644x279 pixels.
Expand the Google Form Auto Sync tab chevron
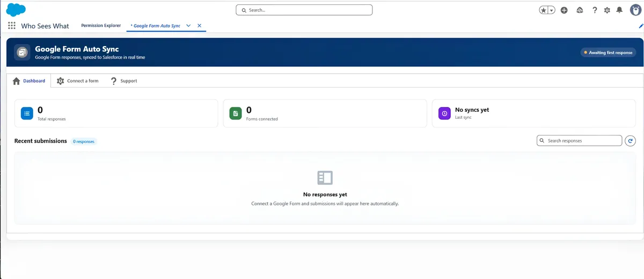[x=188, y=26]
